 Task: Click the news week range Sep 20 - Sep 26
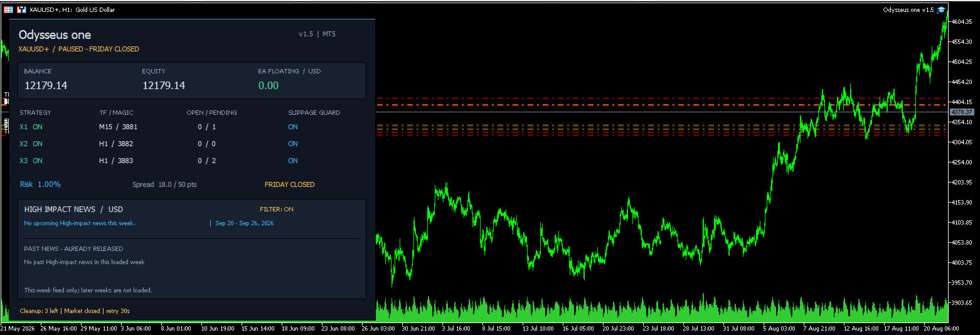[244, 223]
